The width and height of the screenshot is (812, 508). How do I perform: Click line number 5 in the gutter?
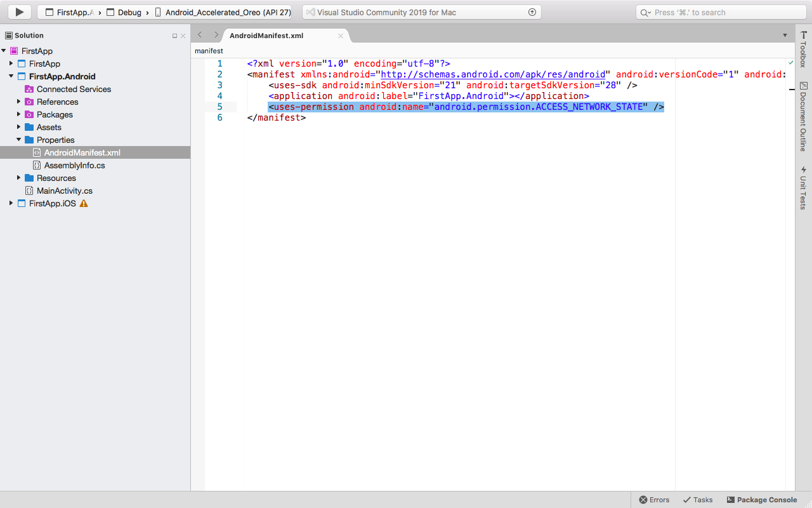point(219,107)
